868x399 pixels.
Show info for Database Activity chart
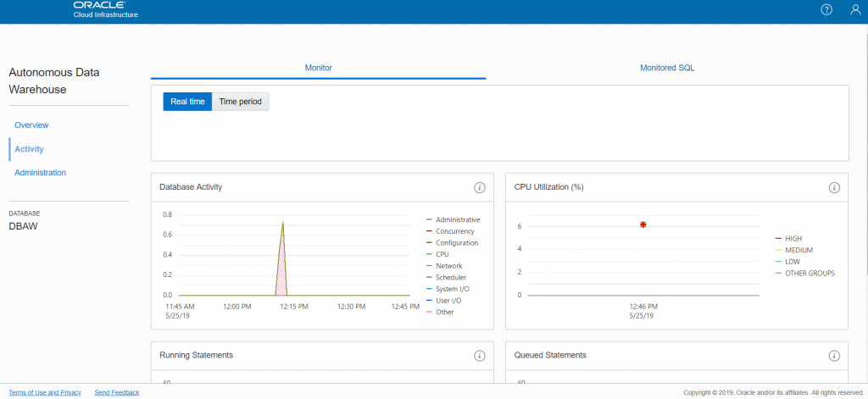point(480,187)
